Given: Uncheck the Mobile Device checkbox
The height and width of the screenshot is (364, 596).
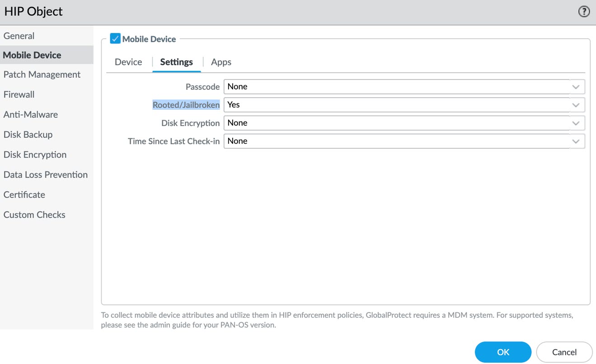Looking at the screenshot, I should pyautogui.click(x=115, y=39).
